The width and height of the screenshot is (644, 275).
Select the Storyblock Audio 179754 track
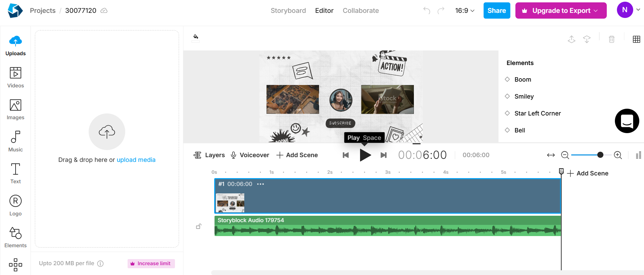coord(388,226)
